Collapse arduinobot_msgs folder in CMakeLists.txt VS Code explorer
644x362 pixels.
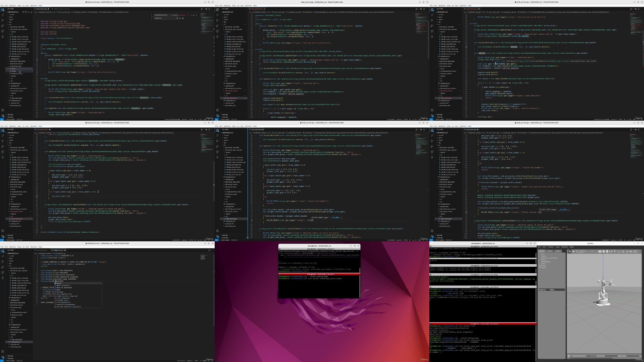(x=15, y=308)
